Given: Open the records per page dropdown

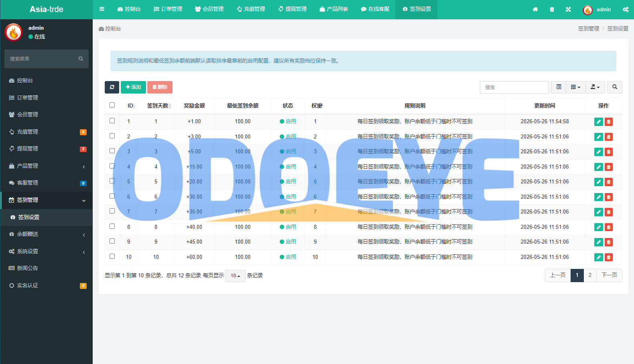Looking at the screenshot, I should click(x=235, y=276).
